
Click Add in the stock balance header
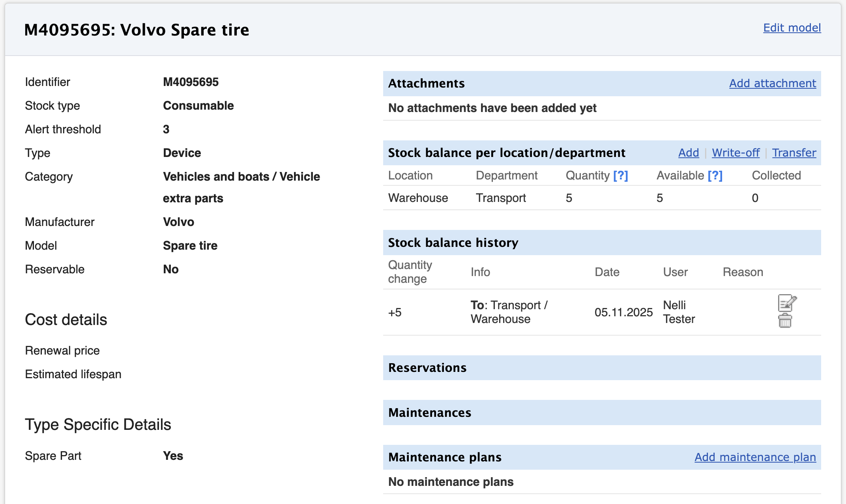[688, 153]
